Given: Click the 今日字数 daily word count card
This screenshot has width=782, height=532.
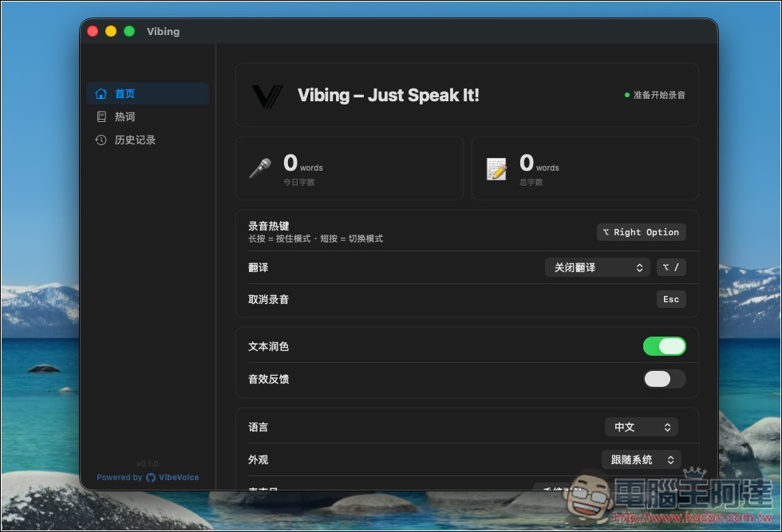Looking at the screenshot, I should pos(349,167).
